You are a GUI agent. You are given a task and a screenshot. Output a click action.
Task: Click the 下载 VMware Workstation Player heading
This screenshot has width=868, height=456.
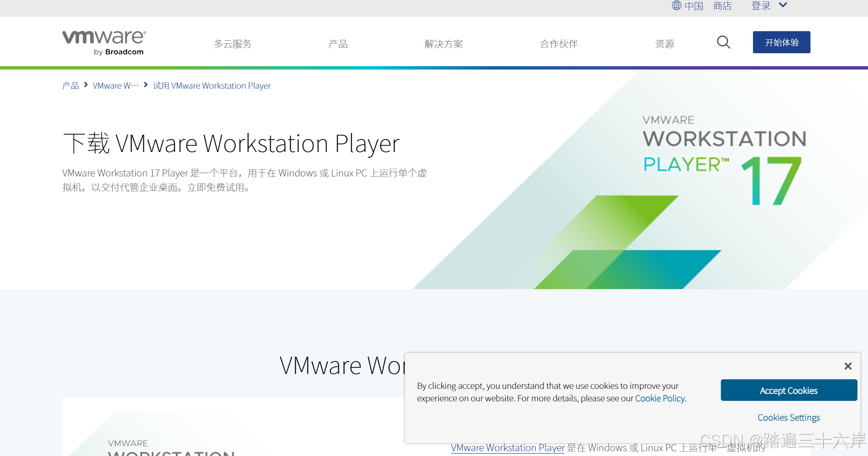(231, 143)
